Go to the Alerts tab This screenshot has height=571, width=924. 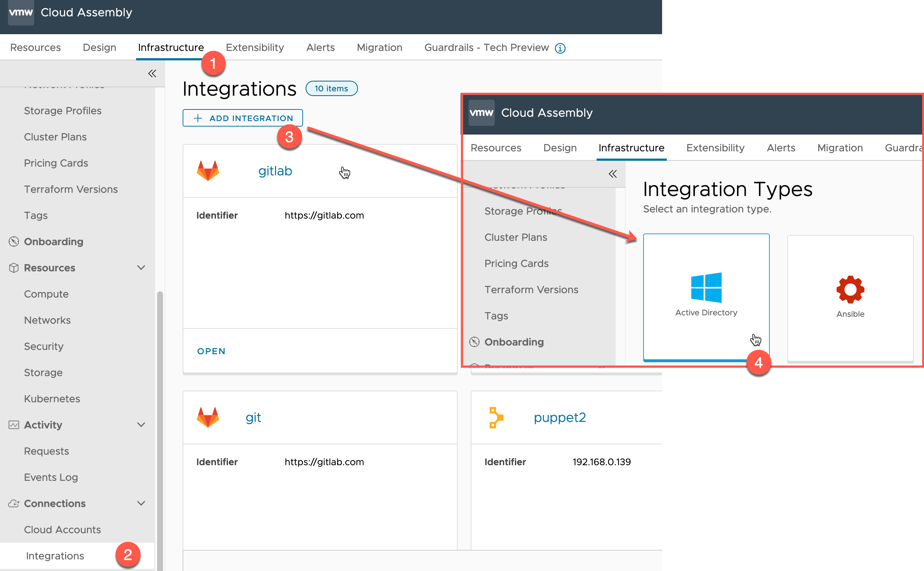tap(320, 48)
